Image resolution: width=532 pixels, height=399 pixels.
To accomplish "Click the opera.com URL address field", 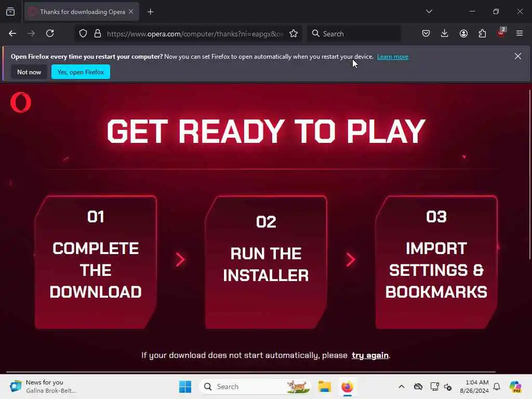I will (x=195, y=34).
